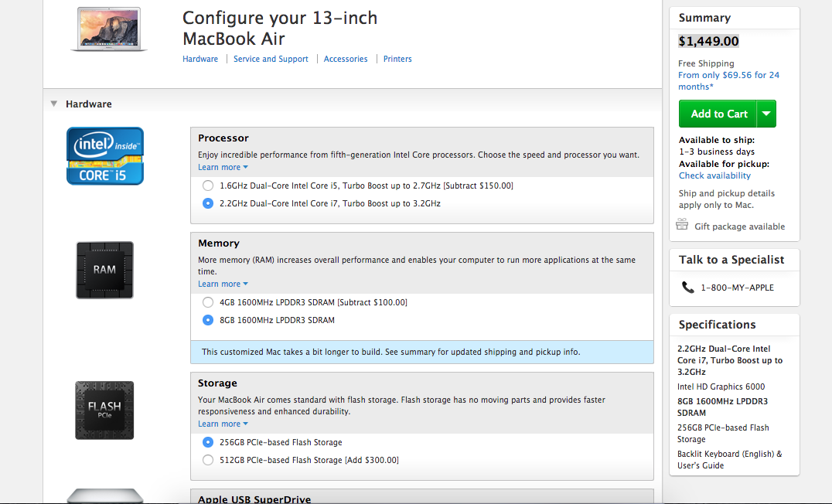The image size is (832, 504).
Task: Open the Service and Support tab
Action: (271, 59)
